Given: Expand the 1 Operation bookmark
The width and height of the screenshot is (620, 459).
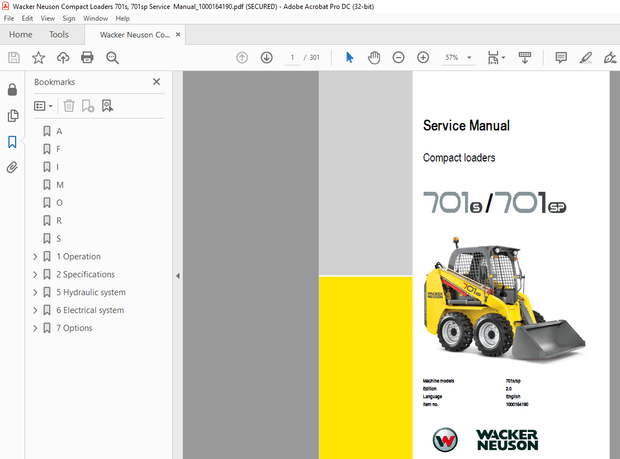Looking at the screenshot, I should [35, 257].
